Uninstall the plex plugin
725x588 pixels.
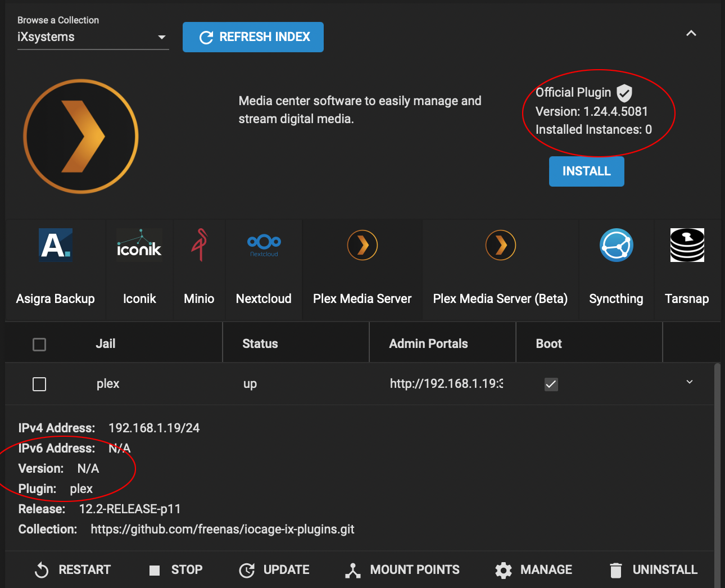[654, 570]
